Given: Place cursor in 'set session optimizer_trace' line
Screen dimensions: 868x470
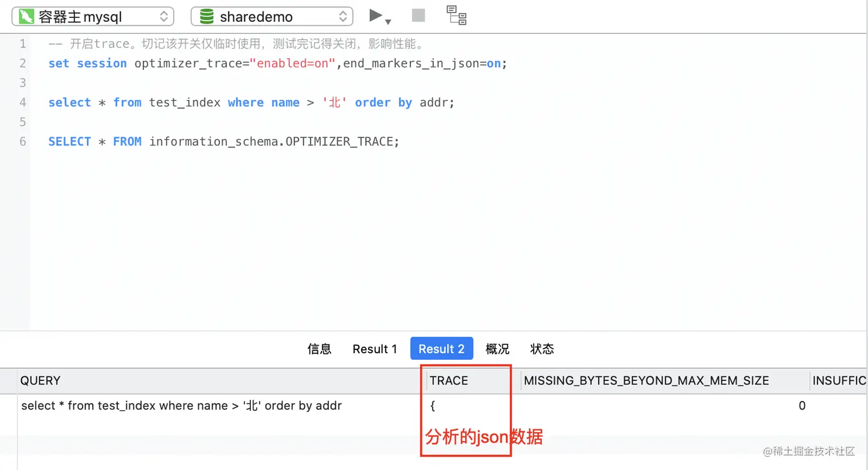Looking at the screenshot, I should pyautogui.click(x=278, y=63).
